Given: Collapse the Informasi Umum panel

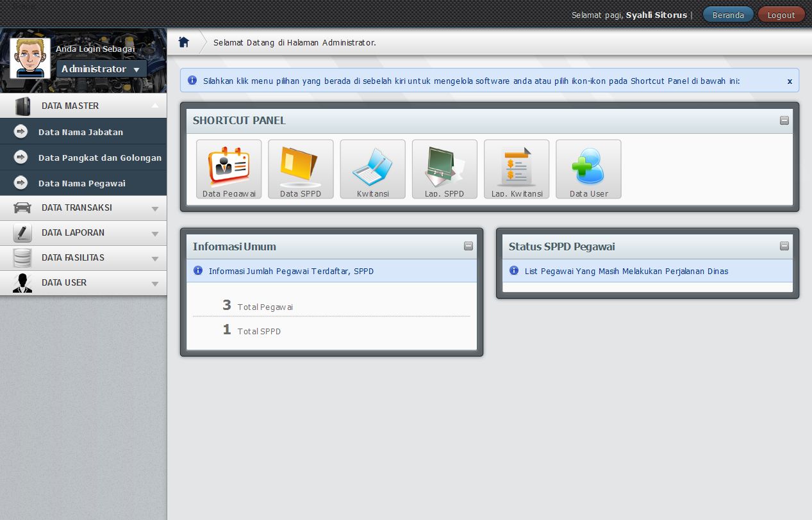Looking at the screenshot, I should 468,246.
